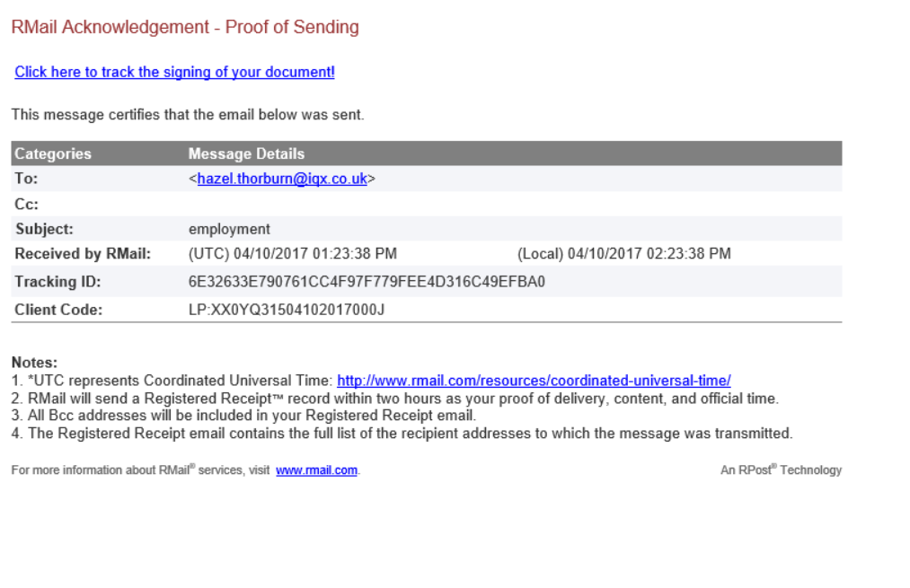Click the subject value employment

(229, 229)
